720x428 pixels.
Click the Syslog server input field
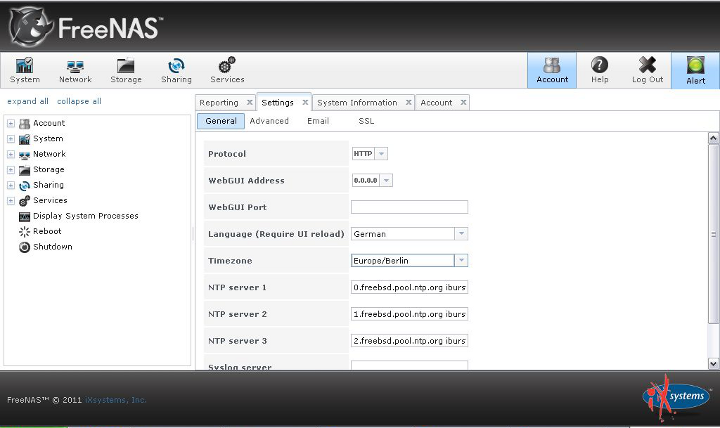coord(409,365)
